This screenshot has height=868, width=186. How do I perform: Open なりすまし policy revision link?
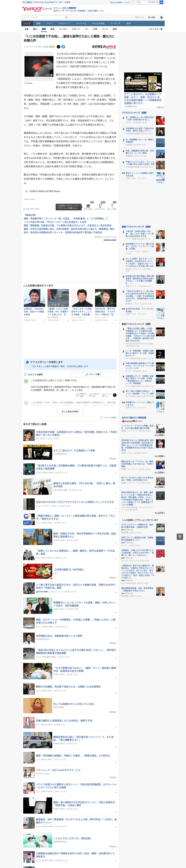pos(59,366)
